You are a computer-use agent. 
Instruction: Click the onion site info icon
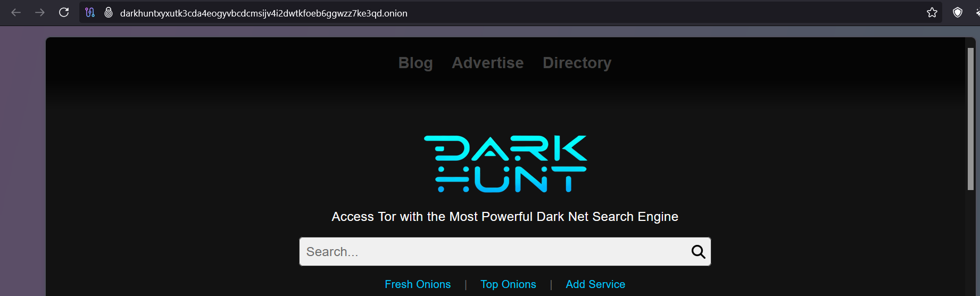109,13
